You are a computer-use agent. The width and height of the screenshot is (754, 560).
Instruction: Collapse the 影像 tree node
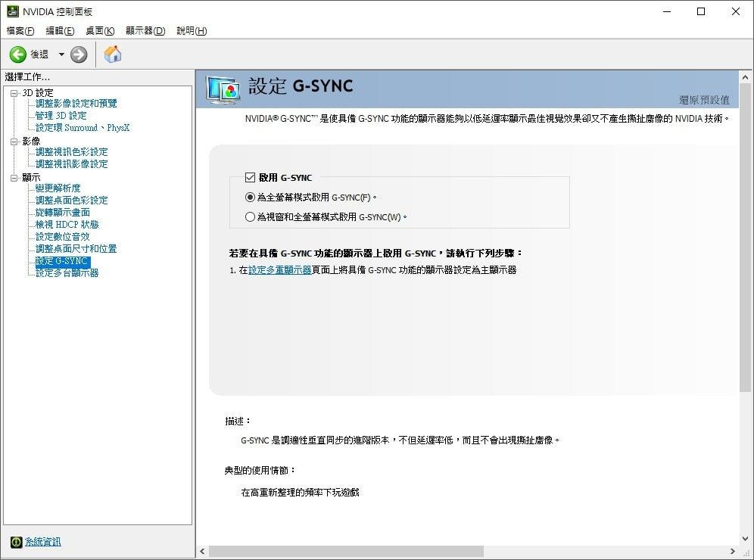[14, 142]
